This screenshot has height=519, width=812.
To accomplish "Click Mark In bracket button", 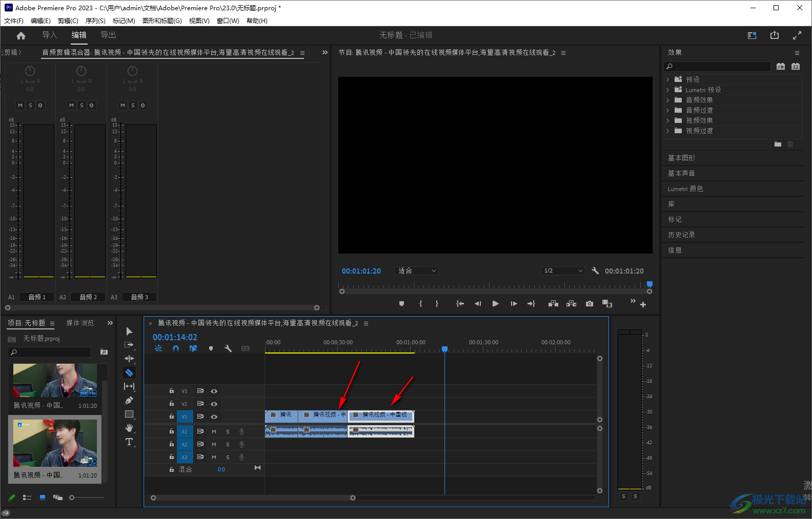I will (x=420, y=304).
